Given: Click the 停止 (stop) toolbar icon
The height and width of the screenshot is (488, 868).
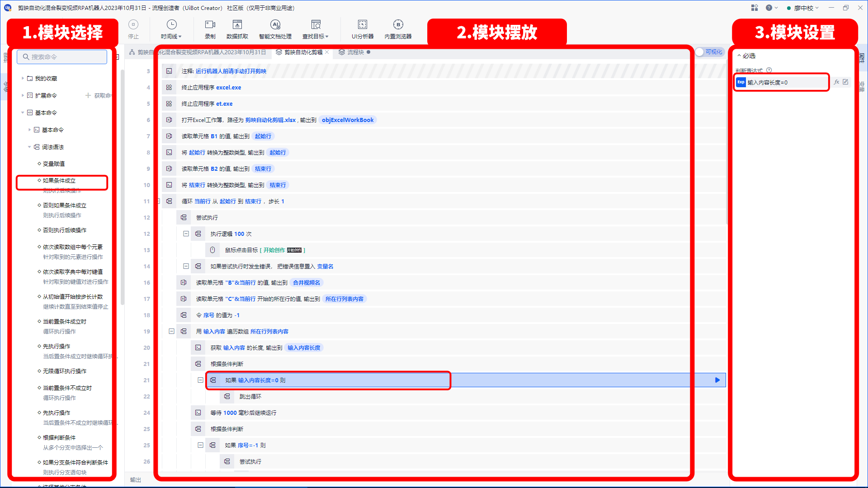Looking at the screenshot, I should click(133, 29).
